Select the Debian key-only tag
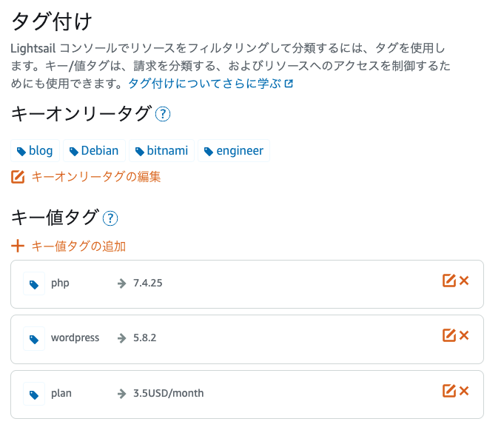504x433 pixels. tap(94, 150)
